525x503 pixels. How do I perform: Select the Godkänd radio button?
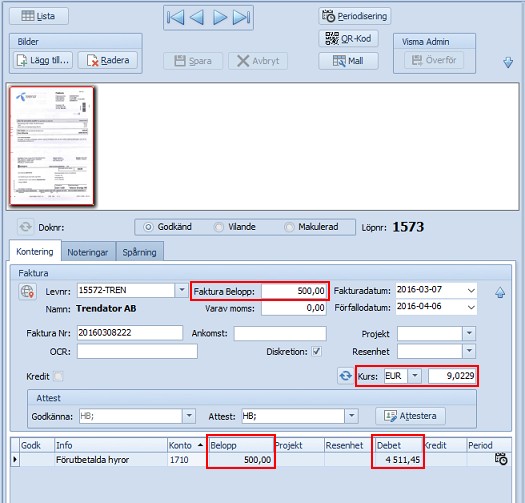click(x=148, y=227)
